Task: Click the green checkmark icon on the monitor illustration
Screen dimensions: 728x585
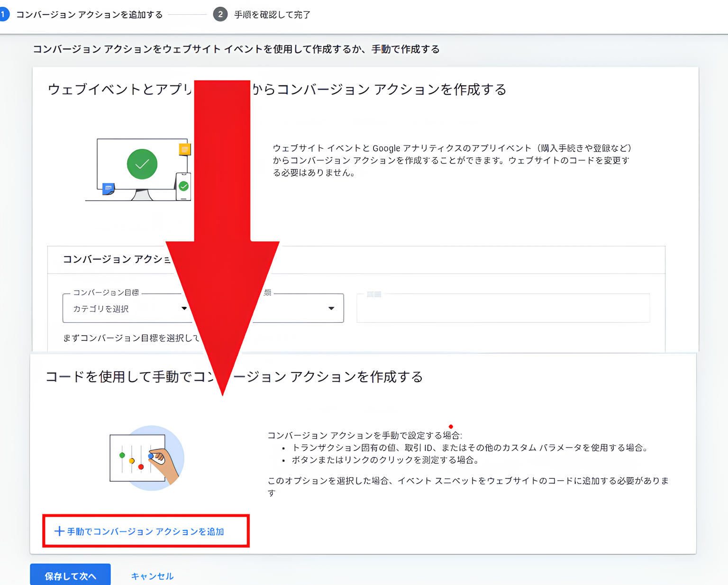Action: coord(142,164)
